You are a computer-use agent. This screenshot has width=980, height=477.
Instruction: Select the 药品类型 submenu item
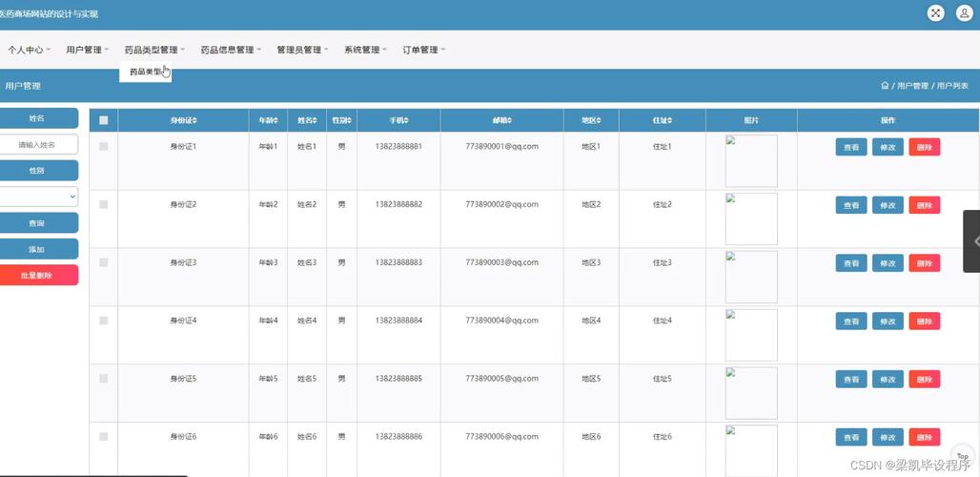pyautogui.click(x=146, y=73)
